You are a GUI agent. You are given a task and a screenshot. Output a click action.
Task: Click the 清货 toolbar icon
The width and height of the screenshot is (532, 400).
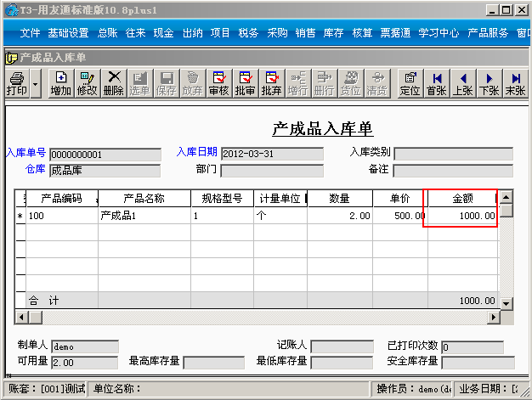click(377, 83)
